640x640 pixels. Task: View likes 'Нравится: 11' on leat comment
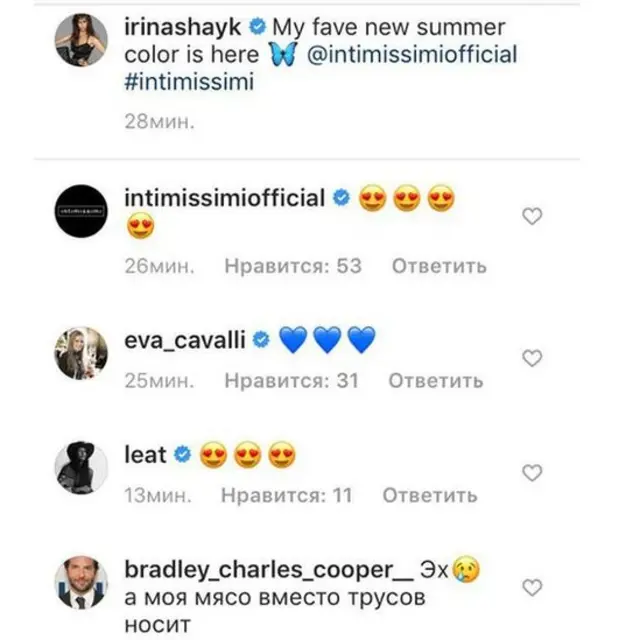(287, 496)
